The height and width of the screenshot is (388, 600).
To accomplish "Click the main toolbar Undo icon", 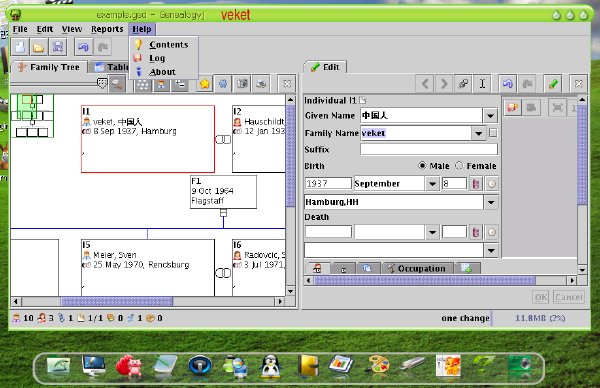I will tap(83, 47).
